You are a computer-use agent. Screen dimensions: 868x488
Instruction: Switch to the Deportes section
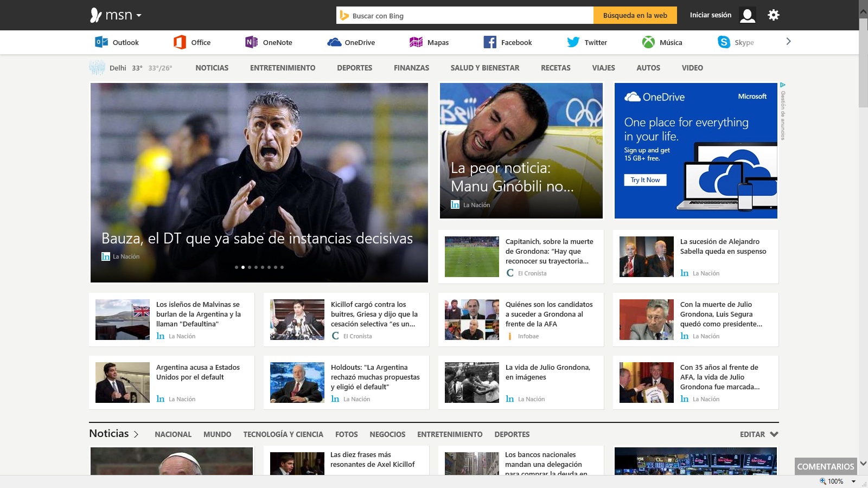[355, 68]
